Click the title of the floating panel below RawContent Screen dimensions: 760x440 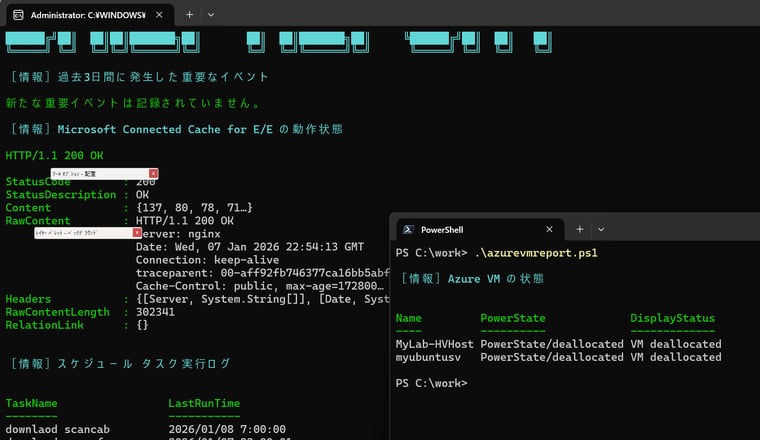pos(66,233)
